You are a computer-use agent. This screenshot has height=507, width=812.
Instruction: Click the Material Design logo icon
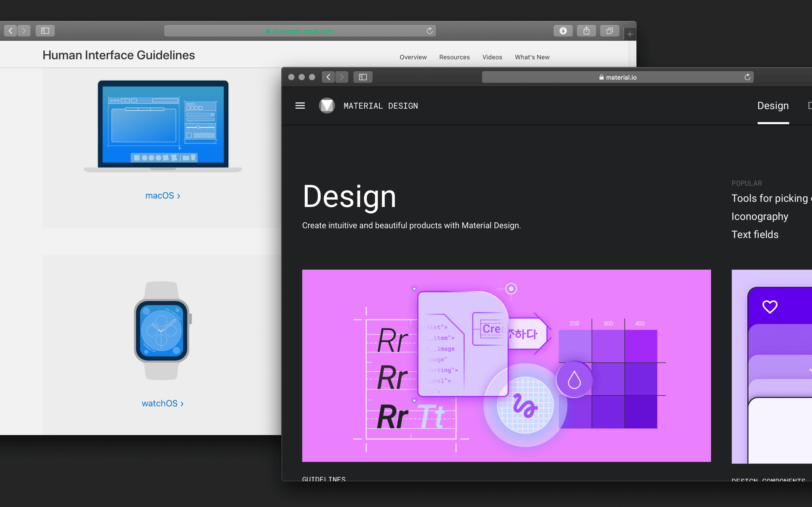[x=326, y=106]
